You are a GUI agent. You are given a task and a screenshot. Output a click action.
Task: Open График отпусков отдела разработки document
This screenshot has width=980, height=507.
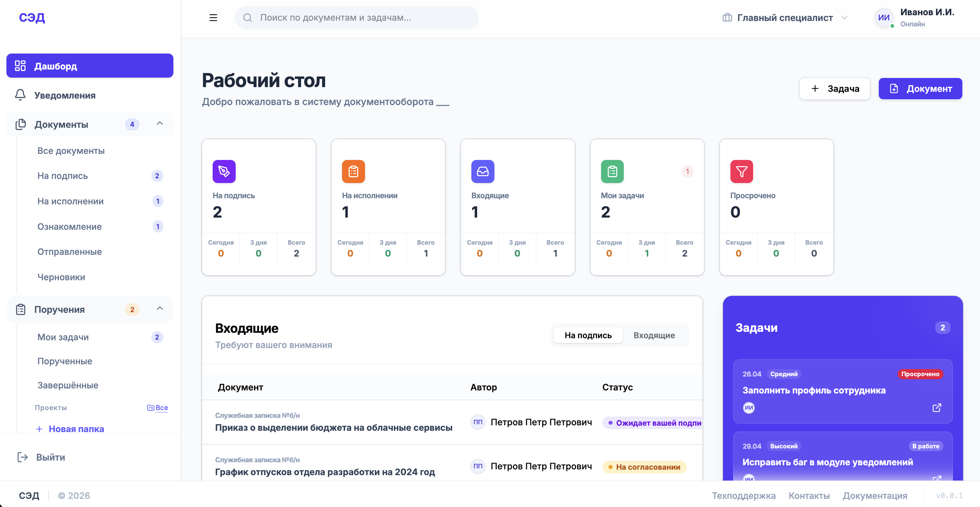coord(325,472)
